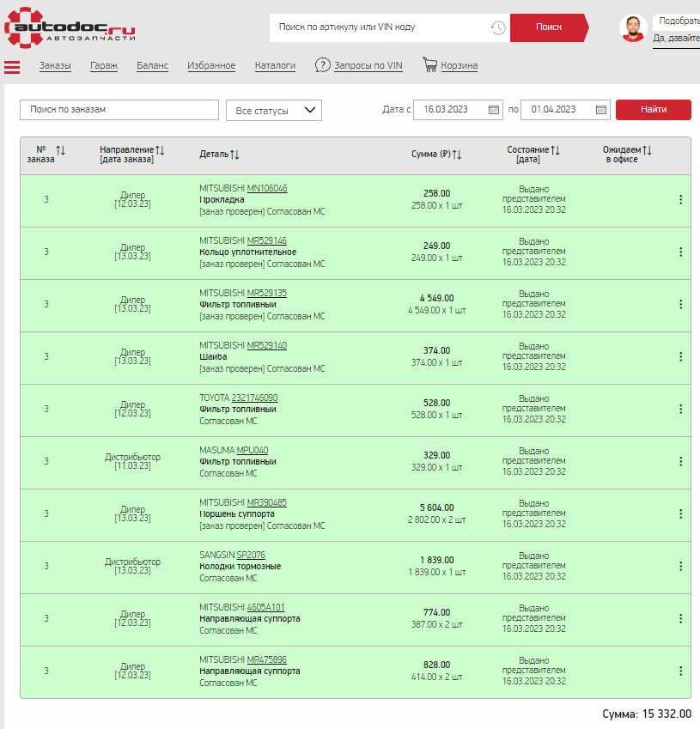
Task: Open Sangsin part link SP2076
Action: [x=251, y=555]
